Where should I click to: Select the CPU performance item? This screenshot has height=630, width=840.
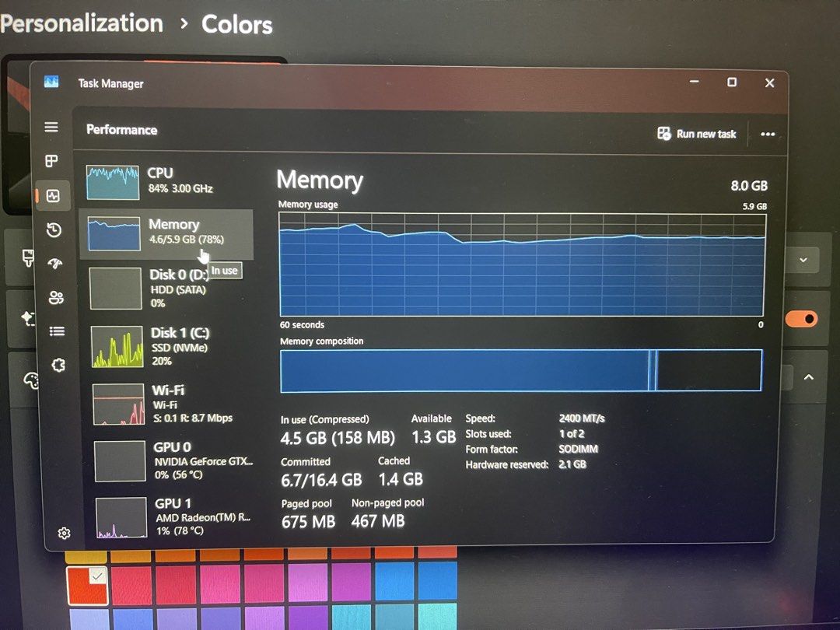167,181
